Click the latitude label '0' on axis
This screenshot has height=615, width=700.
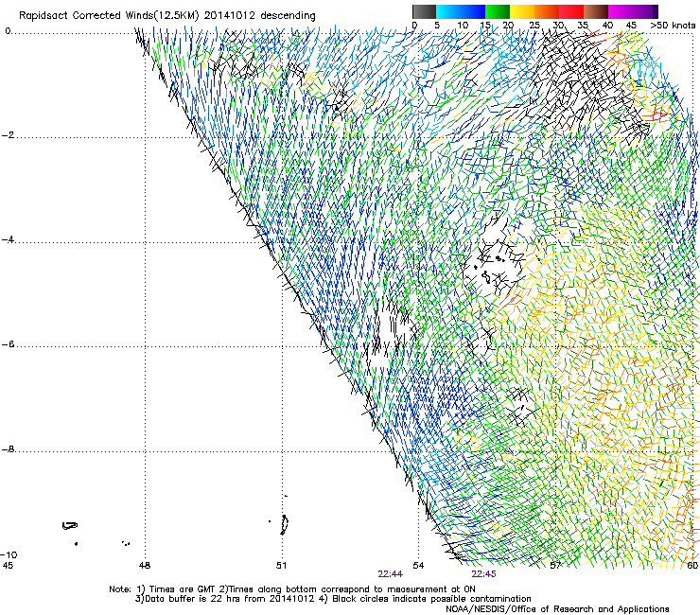pyautogui.click(x=8, y=31)
